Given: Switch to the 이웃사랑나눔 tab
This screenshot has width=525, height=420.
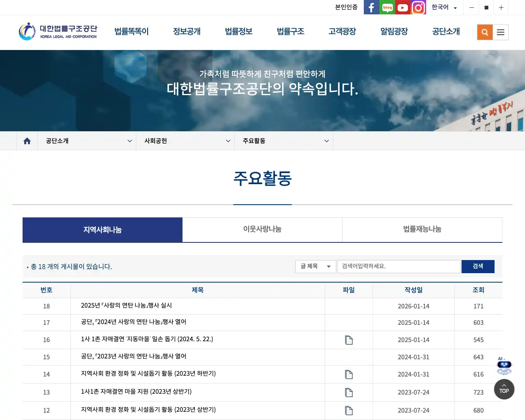Looking at the screenshot, I should tap(262, 229).
